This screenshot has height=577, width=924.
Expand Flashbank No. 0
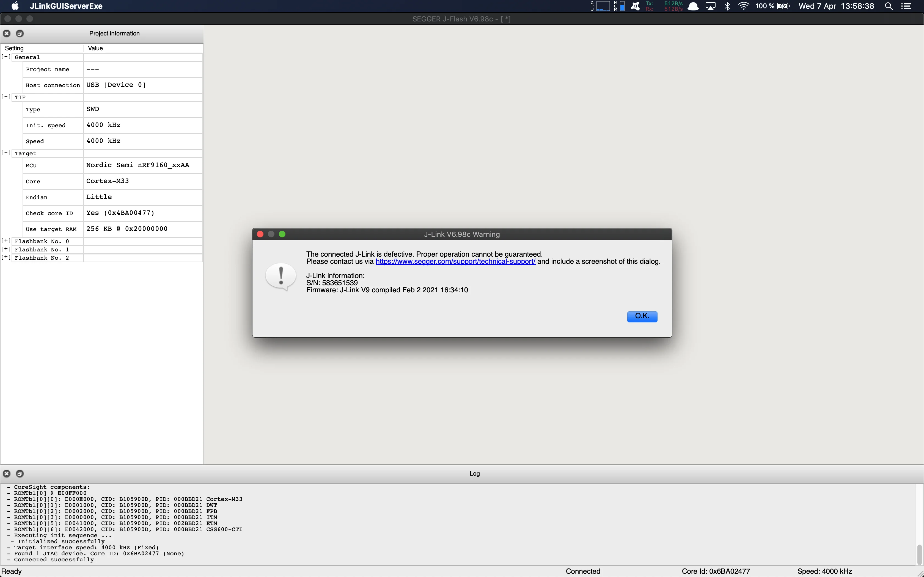click(6, 241)
